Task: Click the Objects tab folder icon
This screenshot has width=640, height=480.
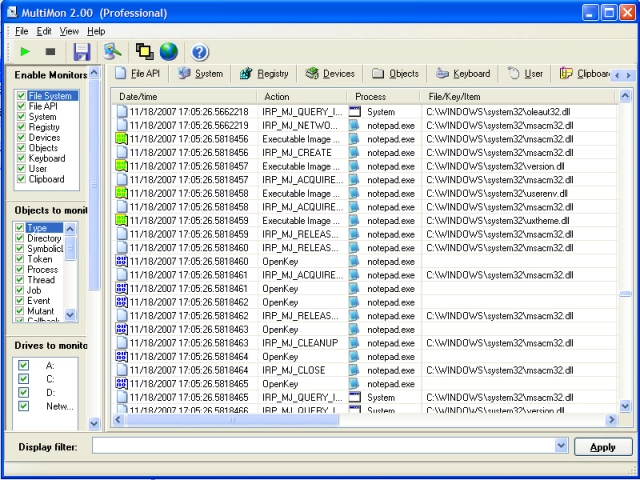Action: pyautogui.click(x=378, y=73)
